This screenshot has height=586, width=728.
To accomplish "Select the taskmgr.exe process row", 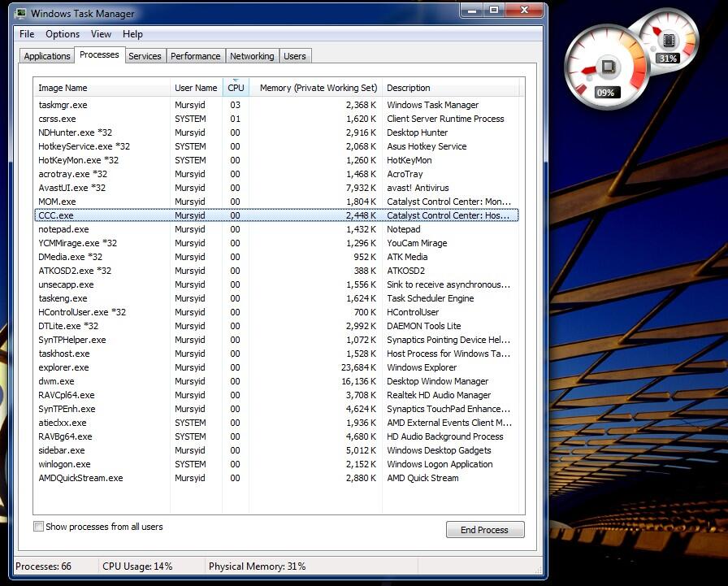I will [277, 105].
